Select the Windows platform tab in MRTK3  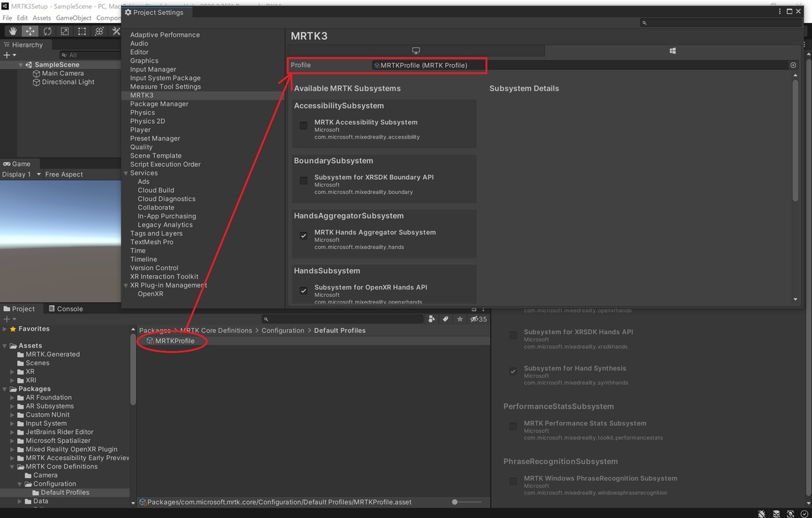673,51
